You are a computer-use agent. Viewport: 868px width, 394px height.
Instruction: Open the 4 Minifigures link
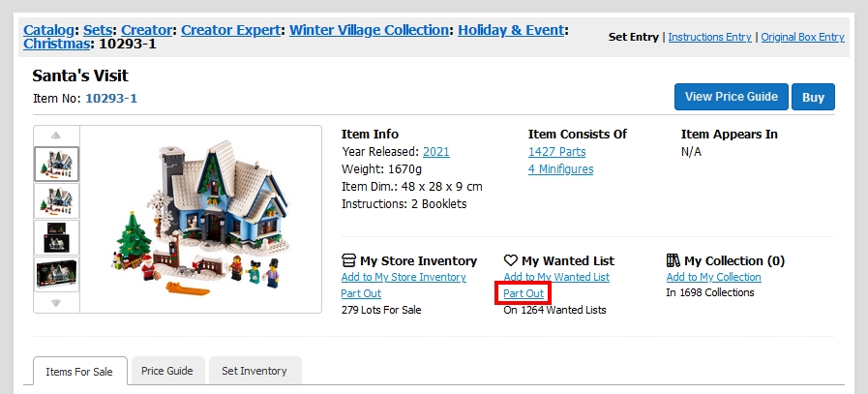tap(560, 169)
